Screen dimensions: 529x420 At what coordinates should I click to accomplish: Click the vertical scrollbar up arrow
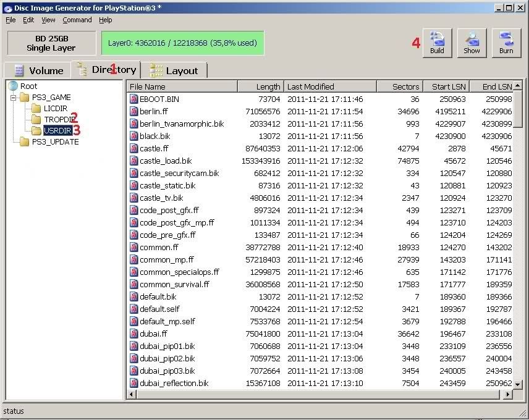coord(517,85)
